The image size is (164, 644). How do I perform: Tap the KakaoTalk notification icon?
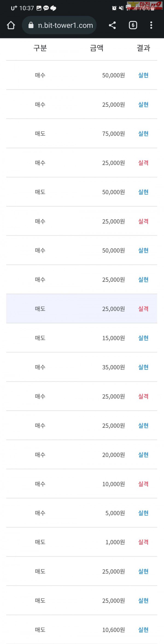point(46,8)
